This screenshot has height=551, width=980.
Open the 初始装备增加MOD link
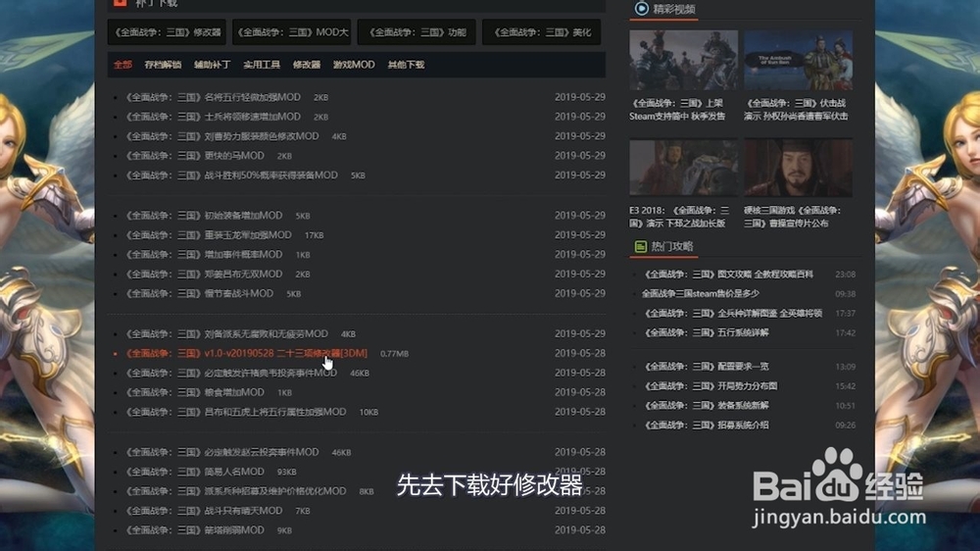pyautogui.click(x=205, y=215)
